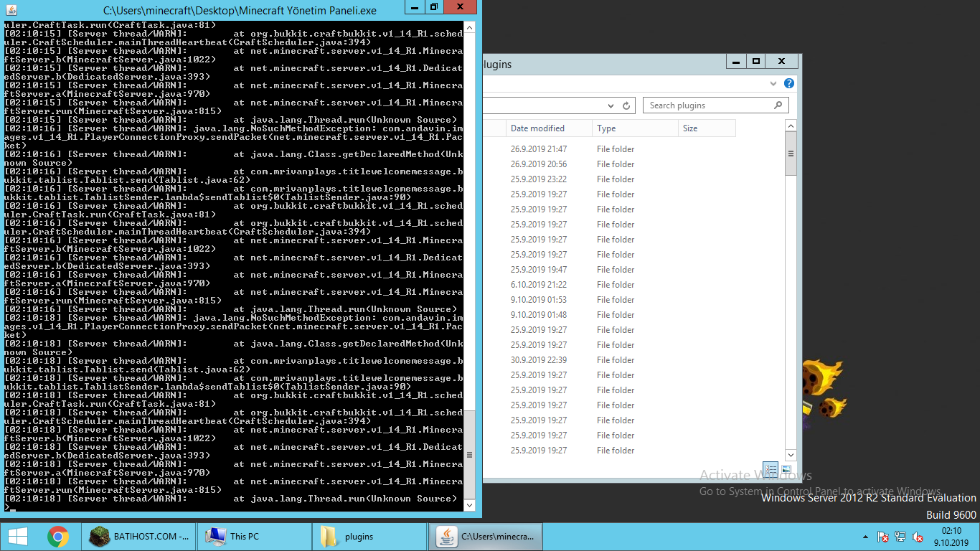Open Help in the plugins window
The height and width of the screenshot is (551, 980).
coord(789,83)
